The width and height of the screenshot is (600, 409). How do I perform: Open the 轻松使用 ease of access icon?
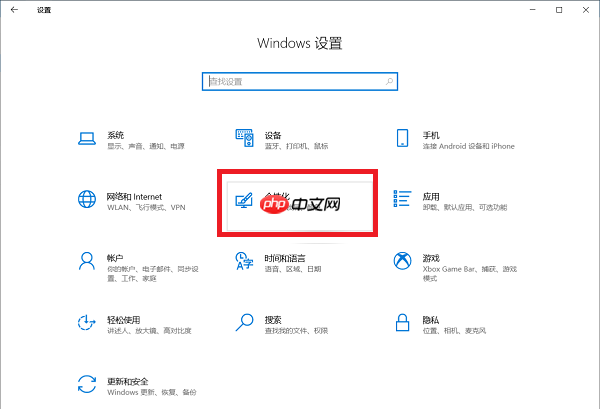click(x=86, y=323)
